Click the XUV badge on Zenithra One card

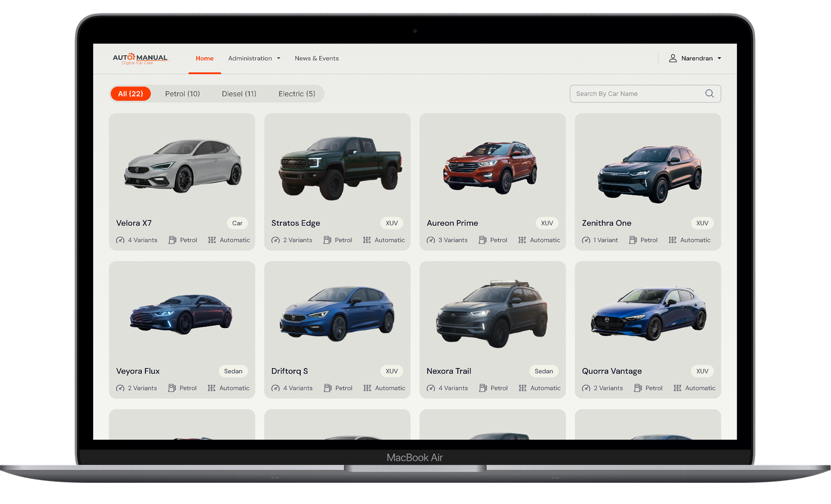702,223
